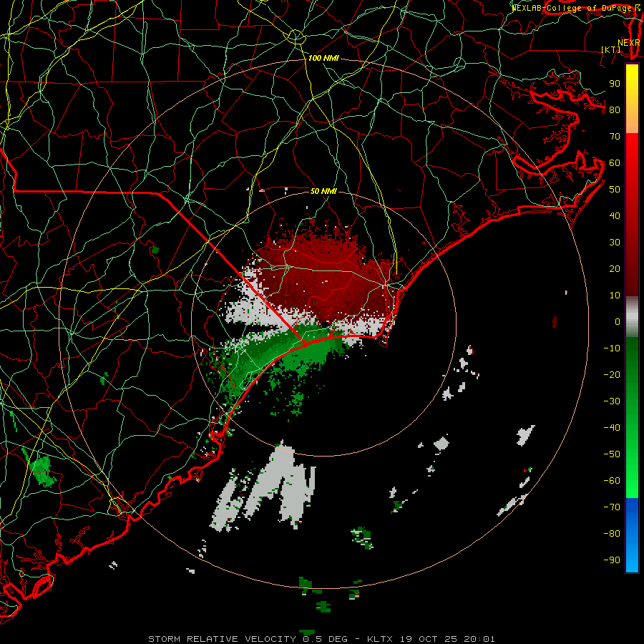This screenshot has width=644, height=644.
Task: Click the "STORM RELATIVE VELOCITY" caption text
Action: coord(222,639)
